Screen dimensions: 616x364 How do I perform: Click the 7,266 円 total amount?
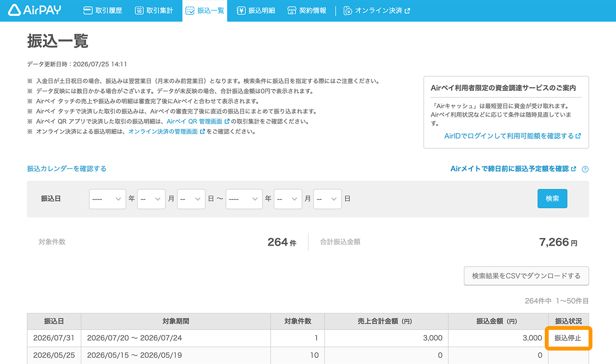[558, 242]
